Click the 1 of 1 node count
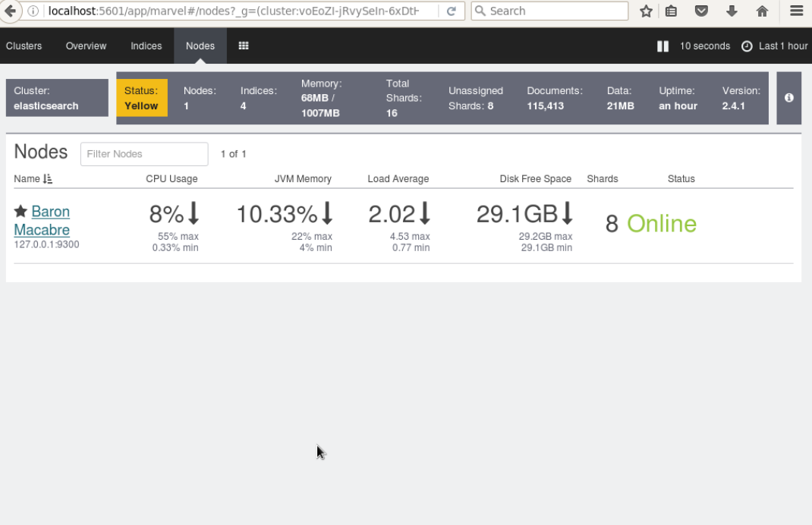Viewport: 812px width, 525px height. [234, 154]
